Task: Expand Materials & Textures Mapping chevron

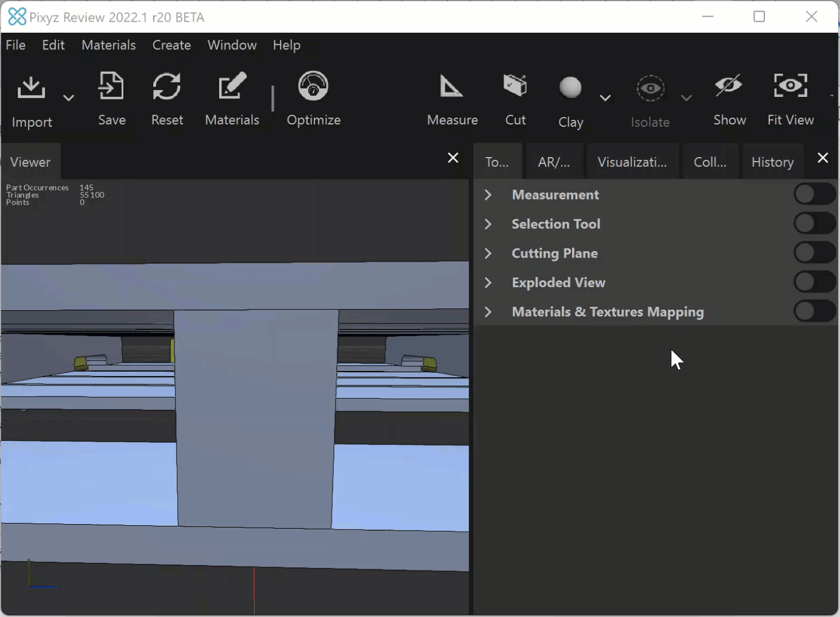Action: tap(488, 312)
